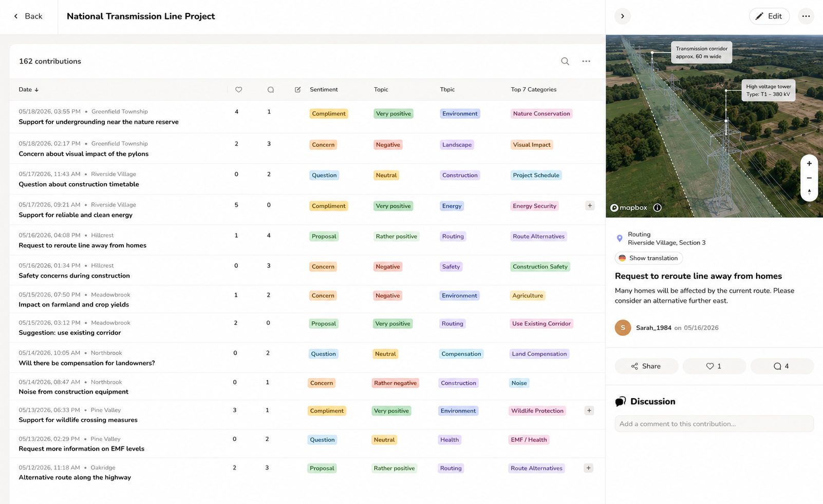Click the Use Existing Corridor tag

point(541,323)
